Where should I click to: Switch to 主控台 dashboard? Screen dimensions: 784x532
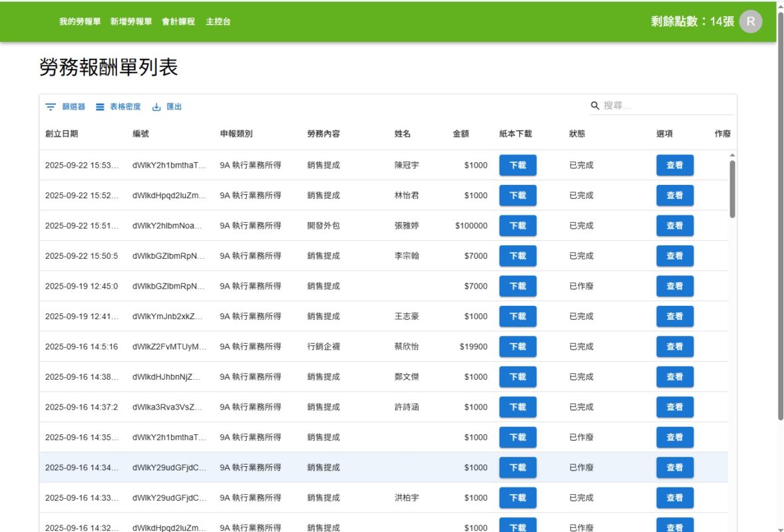pos(218,21)
